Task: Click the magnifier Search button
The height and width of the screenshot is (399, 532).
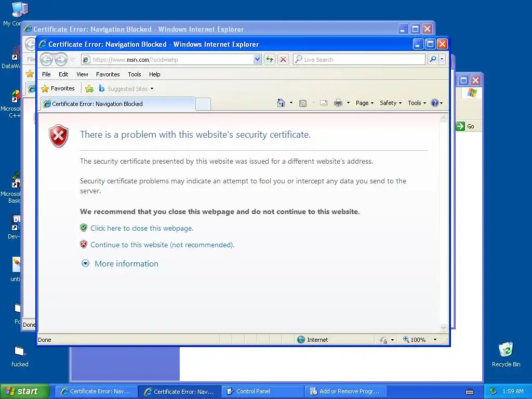Action: (433, 59)
